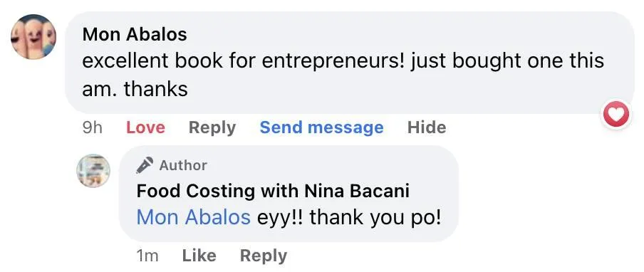
Task: Open the Mon Abalos commenter name
Action: pos(135,34)
